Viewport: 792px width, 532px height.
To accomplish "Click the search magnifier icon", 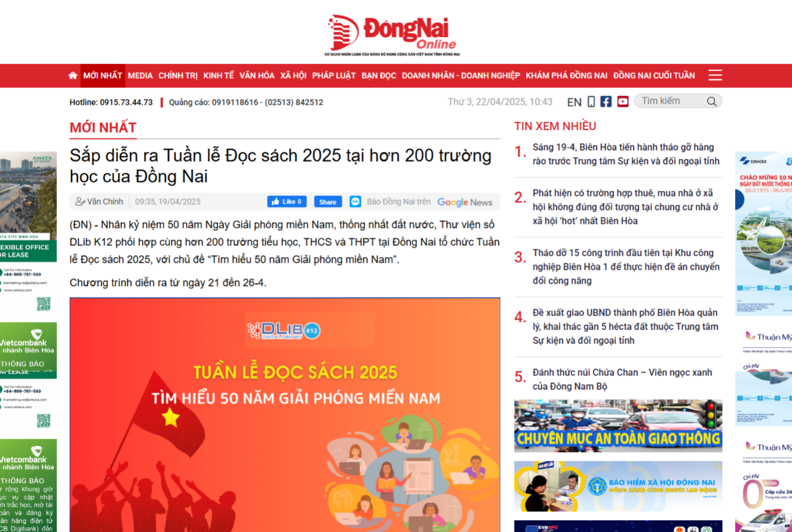I will pos(712,101).
